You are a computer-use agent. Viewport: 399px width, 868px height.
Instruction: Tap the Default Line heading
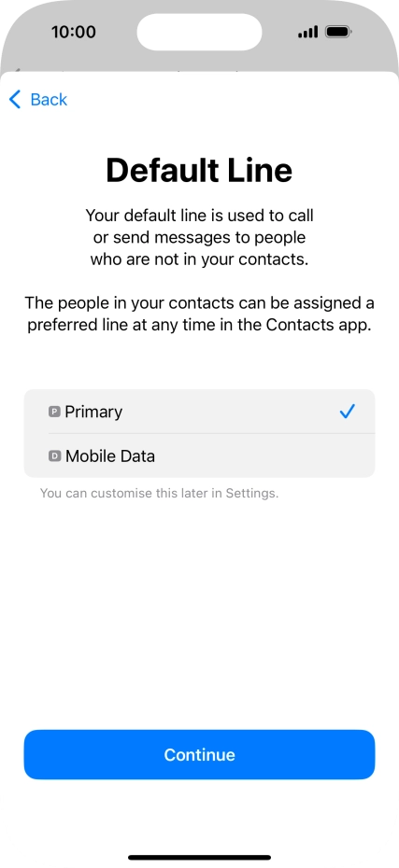click(200, 170)
